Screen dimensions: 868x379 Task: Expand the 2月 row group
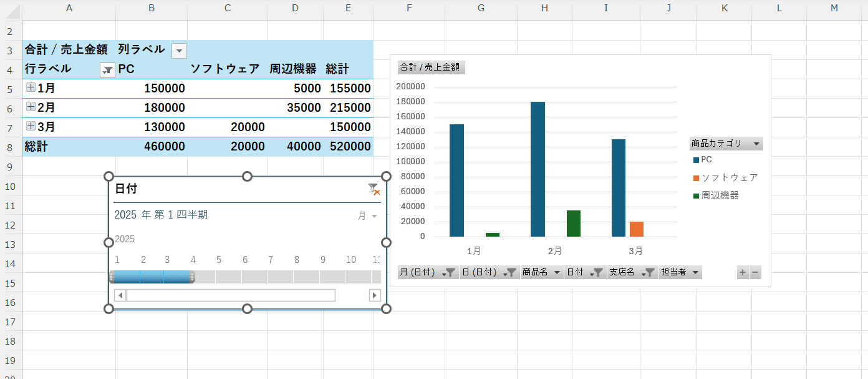pos(31,107)
